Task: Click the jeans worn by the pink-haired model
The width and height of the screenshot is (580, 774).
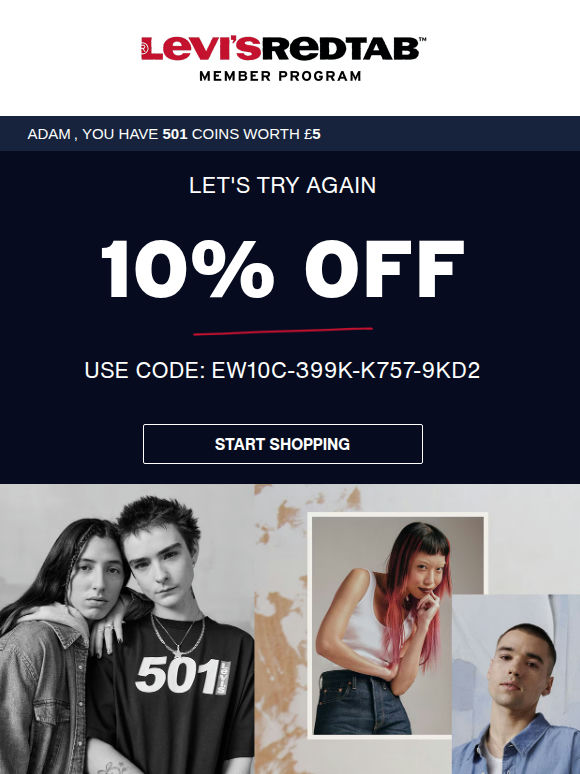Action: tap(362, 702)
